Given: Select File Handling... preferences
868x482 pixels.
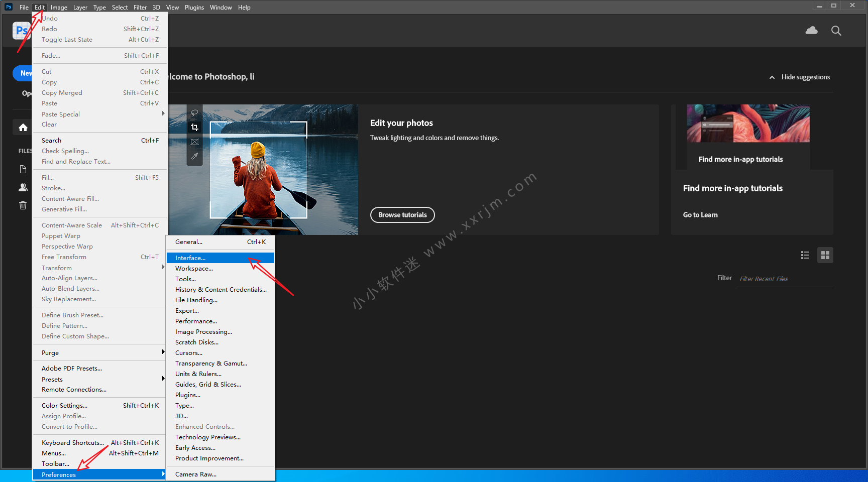Looking at the screenshot, I should [220, 300].
